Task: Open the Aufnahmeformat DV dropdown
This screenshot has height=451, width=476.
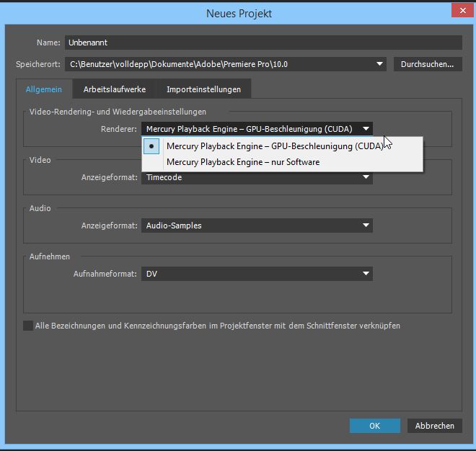Action: click(x=257, y=274)
